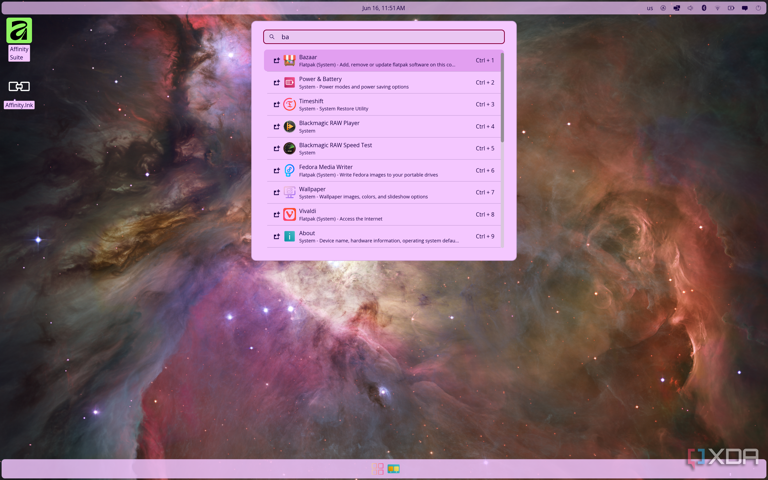Image resolution: width=768 pixels, height=480 pixels.
Task: Open the Affinity Suite desktop icon
Action: click(x=19, y=30)
